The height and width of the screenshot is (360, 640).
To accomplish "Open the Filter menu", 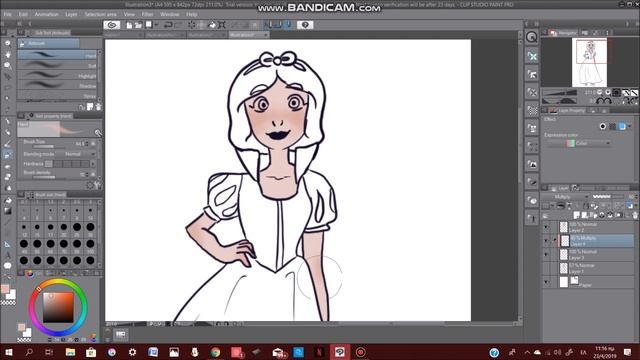I will [x=147, y=14].
